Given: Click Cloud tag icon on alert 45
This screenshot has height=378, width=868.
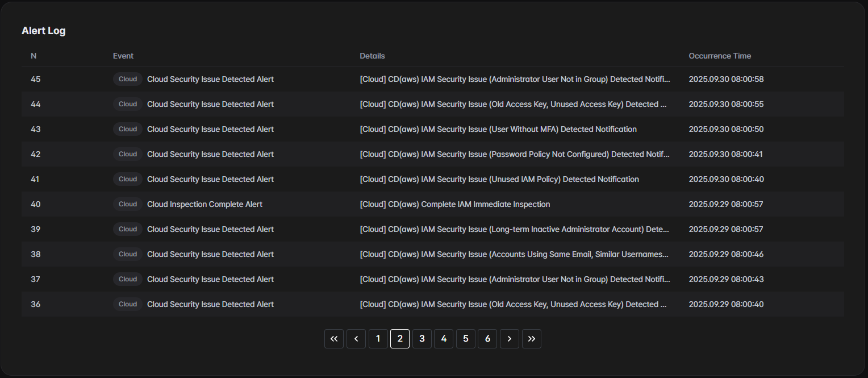Looking at the screenshot, I should point(128,79).
